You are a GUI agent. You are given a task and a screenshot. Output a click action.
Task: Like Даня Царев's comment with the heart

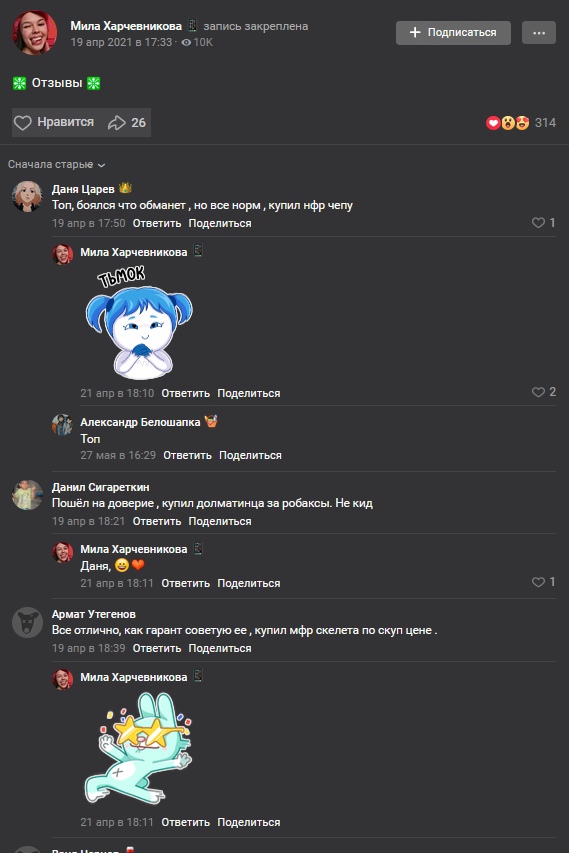coord(538,222)
